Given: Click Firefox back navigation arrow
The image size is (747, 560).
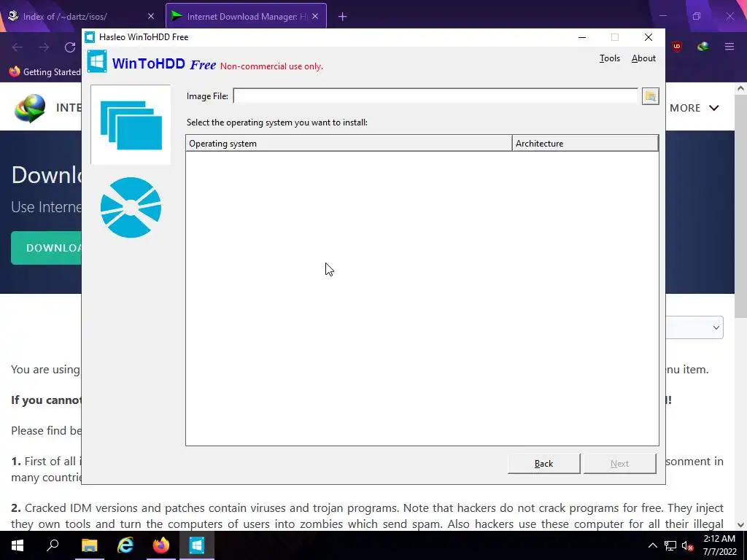Looking at the screenshot, I should click(18, 47).
